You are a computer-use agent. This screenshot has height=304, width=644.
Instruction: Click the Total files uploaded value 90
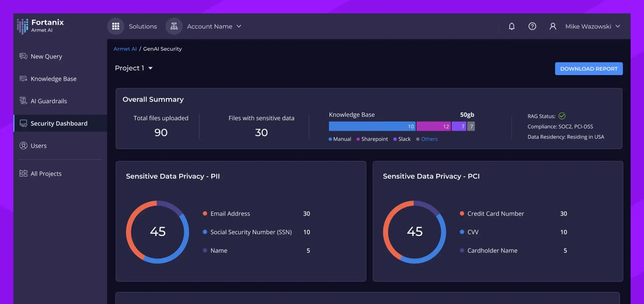(161, 132)
